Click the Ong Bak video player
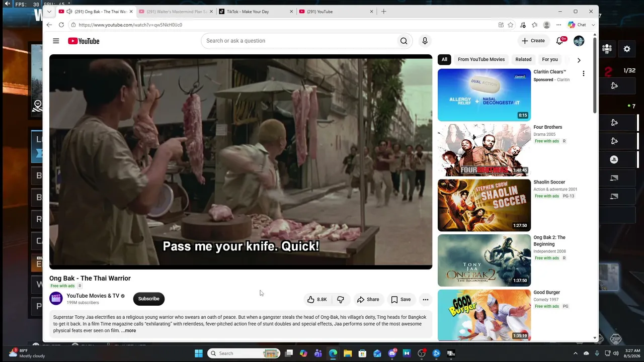Screen dimensions: 644x362 (240, 162)
